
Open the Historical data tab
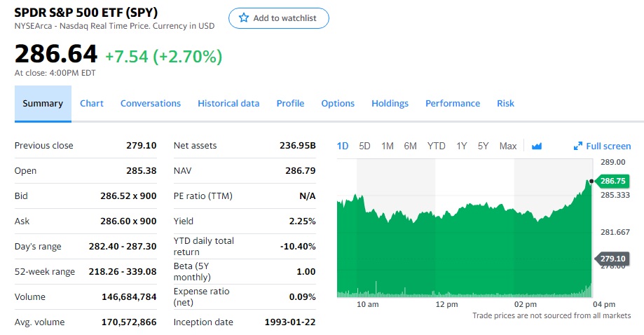tap(228, 103)
